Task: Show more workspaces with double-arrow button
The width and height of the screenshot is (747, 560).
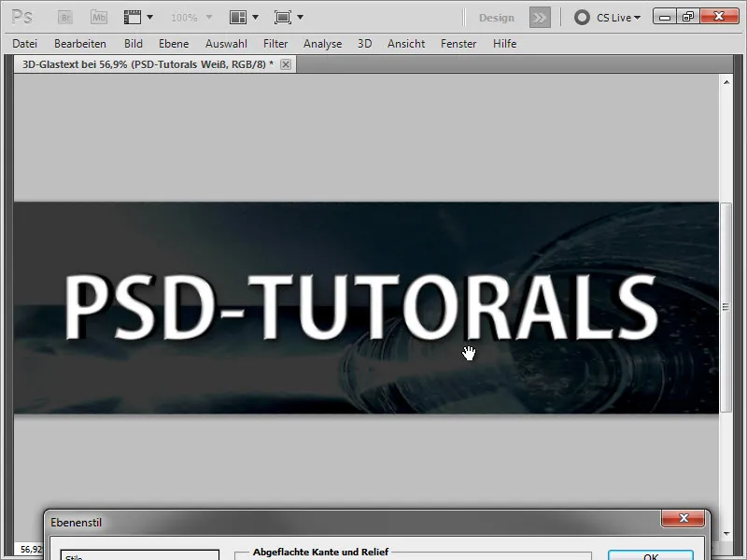Action: (540, 18)
